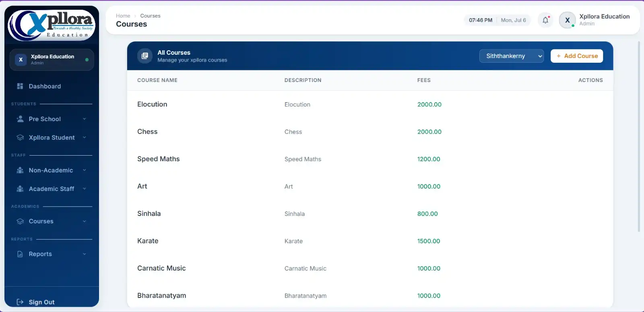
Task: Select Pre School in sidebar
Action: click(52, 119)
